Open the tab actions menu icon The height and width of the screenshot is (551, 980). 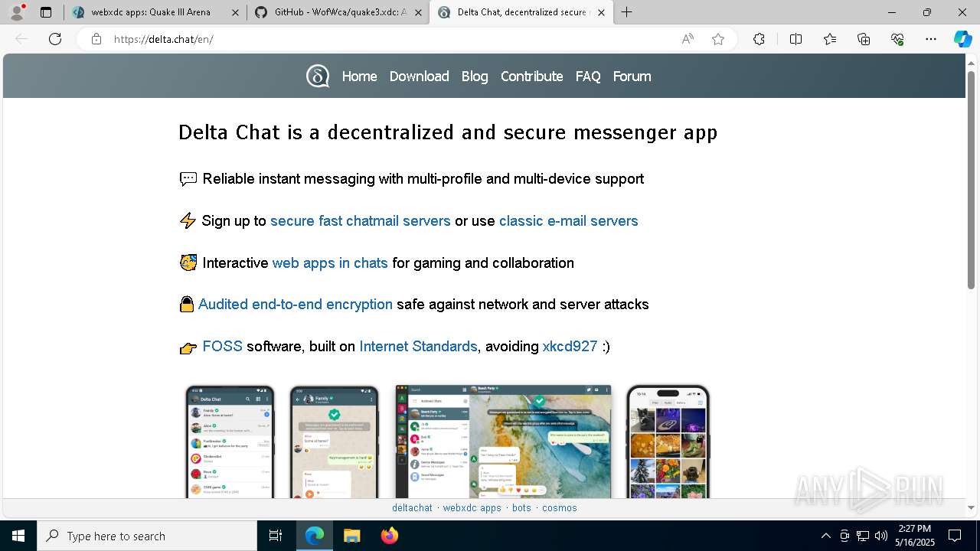click(46, 12)
